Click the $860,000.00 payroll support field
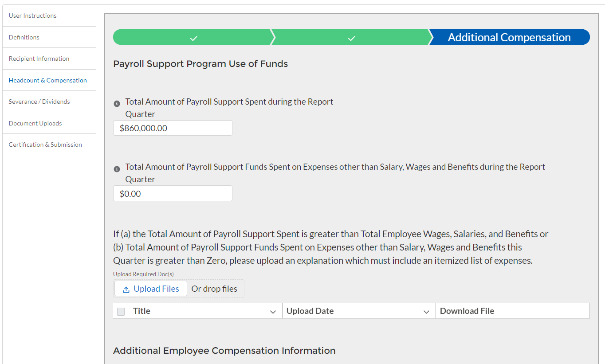 173,128
